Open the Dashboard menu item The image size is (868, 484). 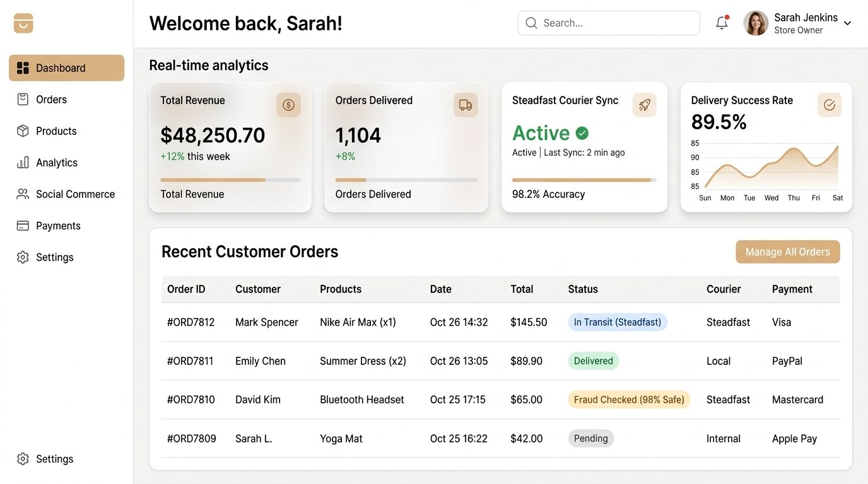(x=66, y=68)
